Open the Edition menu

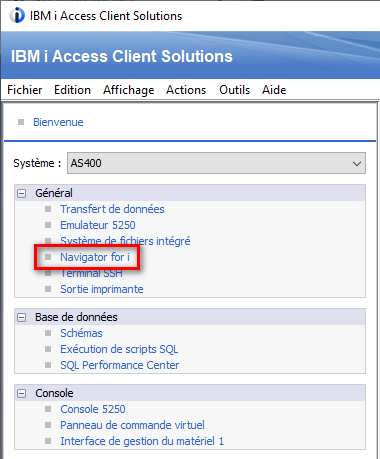click(x=72, y=90)
